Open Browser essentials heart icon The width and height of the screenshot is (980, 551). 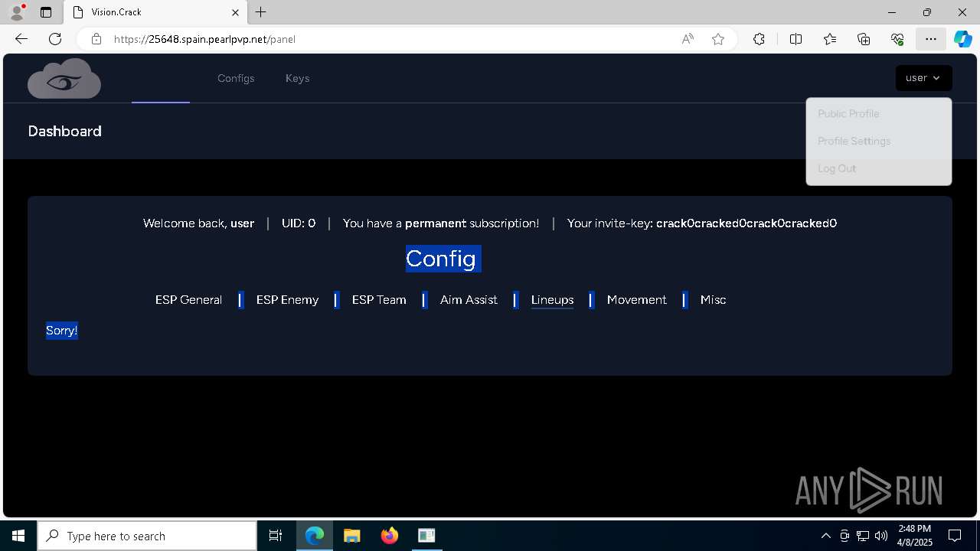point(897,39)
